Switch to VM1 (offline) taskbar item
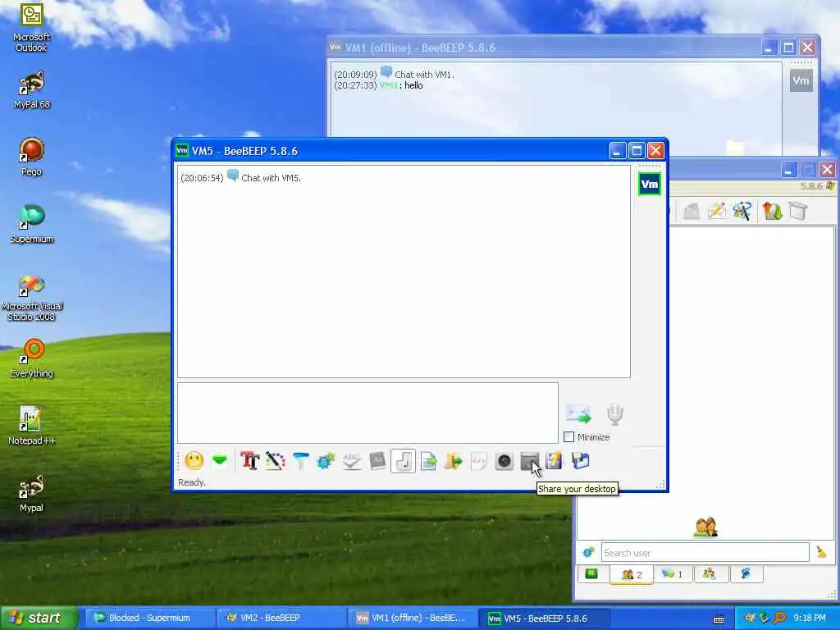Image resolution: width=840 pixels, height=630 pixels. coord(412,619)
